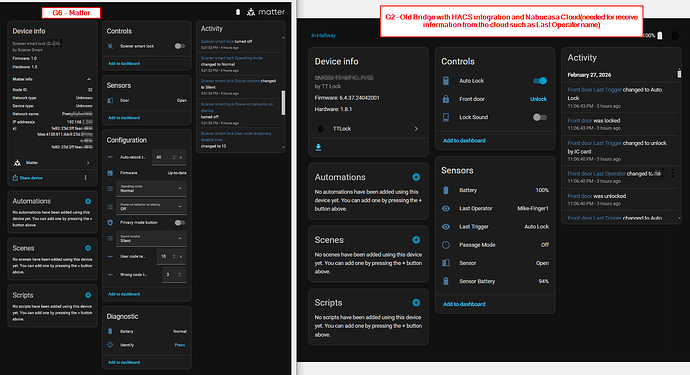Image resolution: width=690 pixels, height=375 pixels.
Task: Click the Lock Sound entity icon
Action: [446, 117]
